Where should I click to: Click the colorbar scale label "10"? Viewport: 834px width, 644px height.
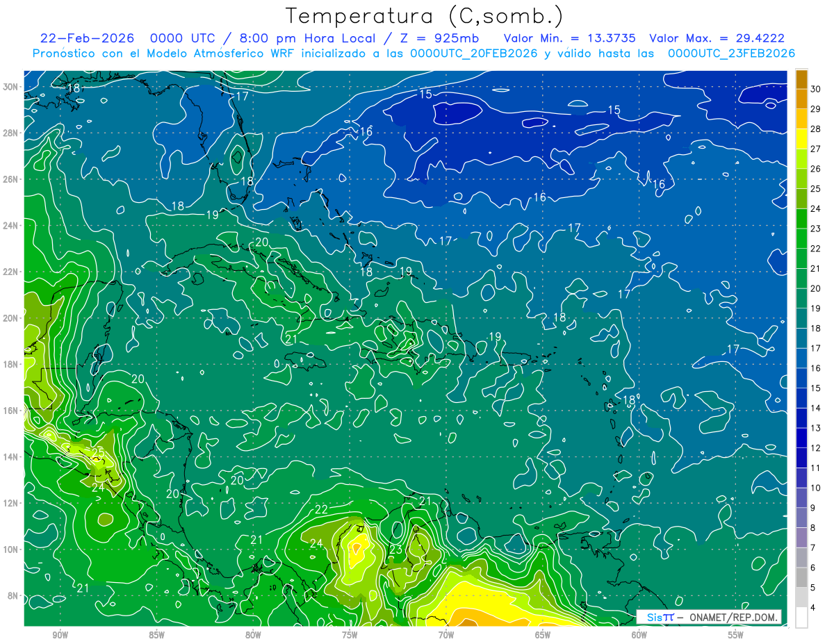[x=816, y=488]
